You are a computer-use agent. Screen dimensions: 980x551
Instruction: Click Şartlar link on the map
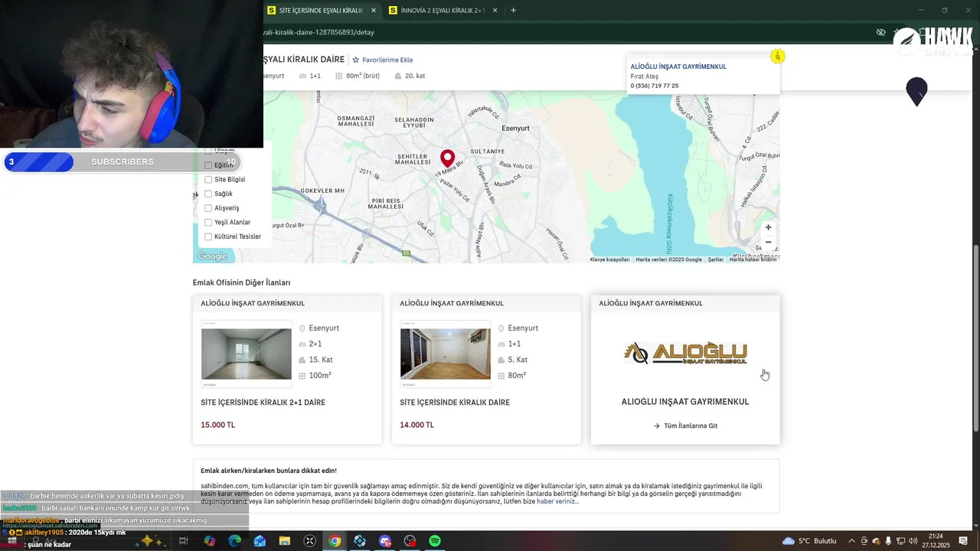(716, 259)
